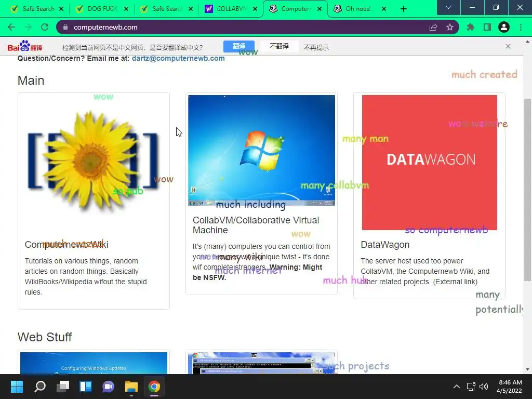The image size is (532, 399).
Task: Open File Explorer from the taskbar
Action: pyautogui.click(x=131, y=387)
